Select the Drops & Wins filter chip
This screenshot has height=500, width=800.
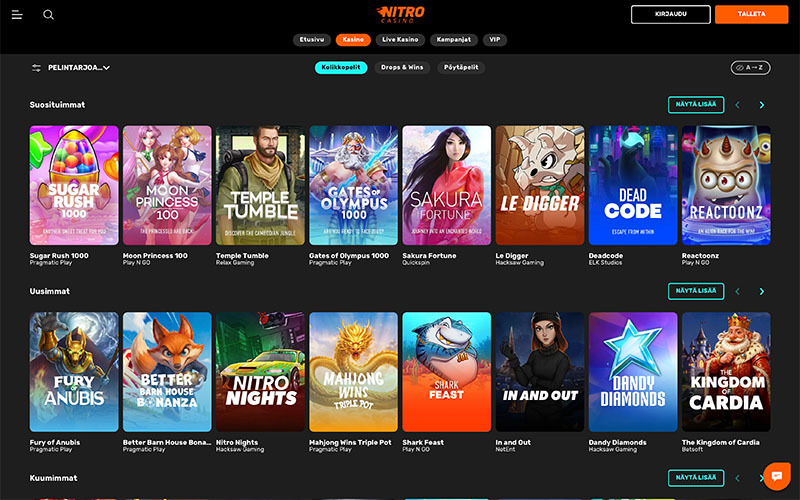(x=402, y=67)
